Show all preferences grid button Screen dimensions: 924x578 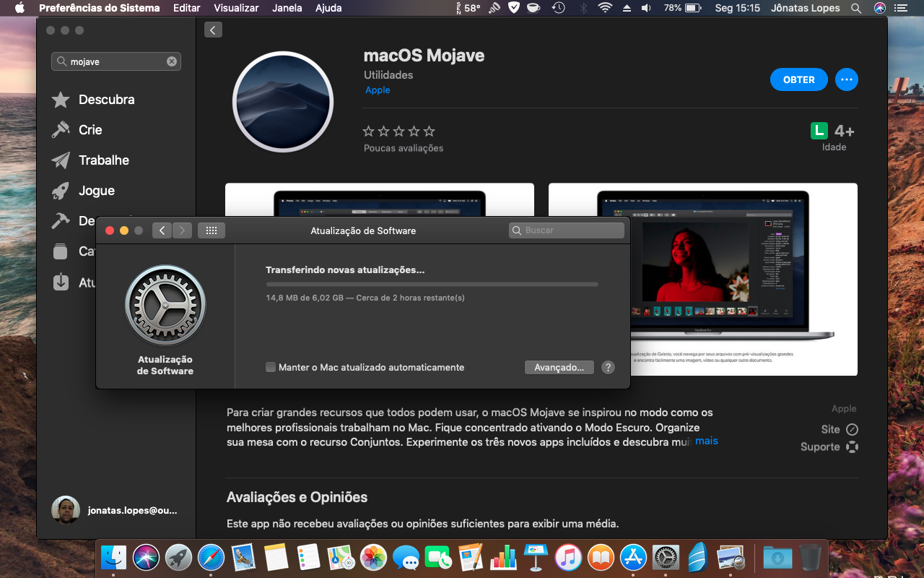pyautogui.click(x=212, y=230)
